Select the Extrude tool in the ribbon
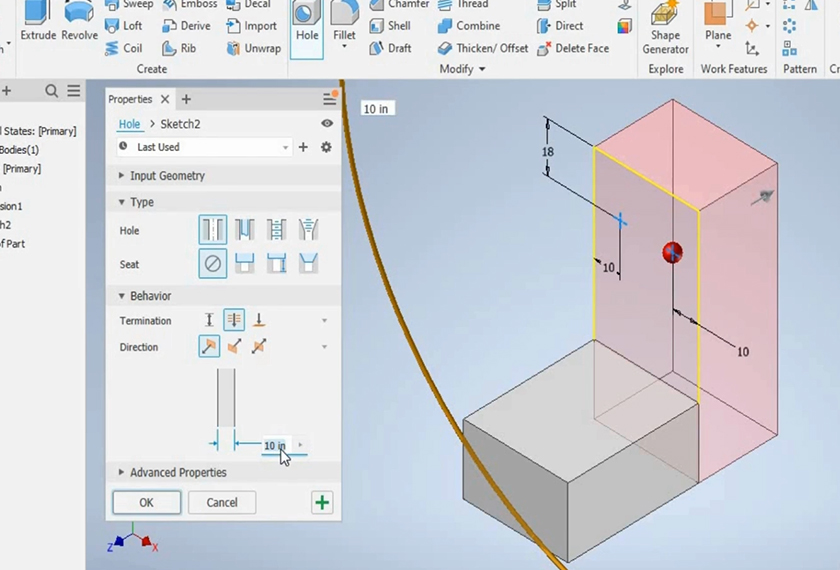This screenshot has width=840, height=570. tap(38, 24)
